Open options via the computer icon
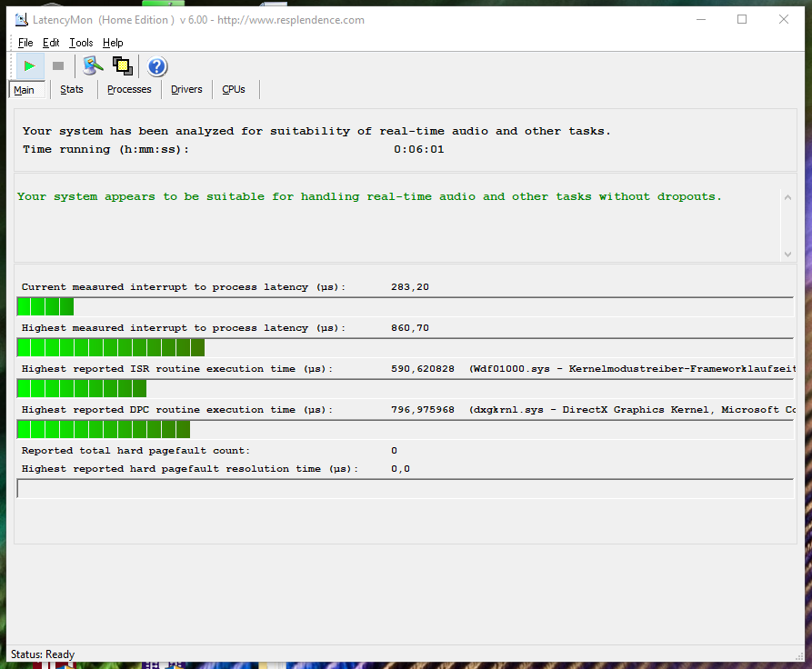Screen dimensions: 812x669 click(92, 66)
